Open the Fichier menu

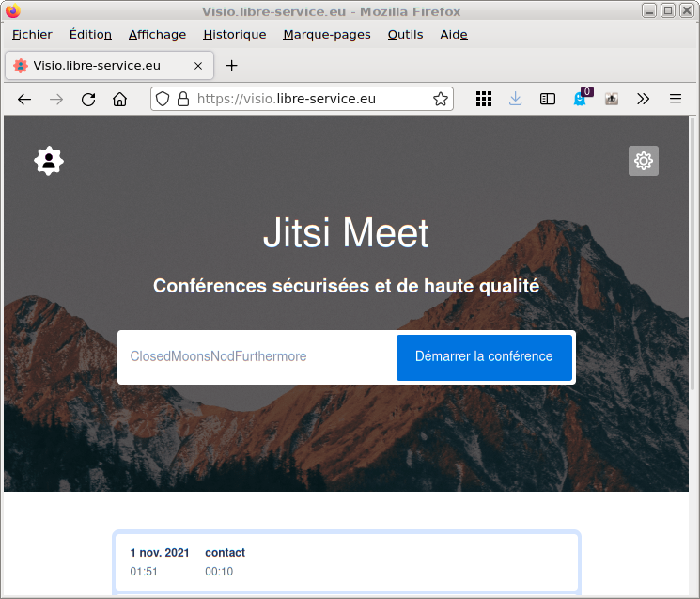point(32,35)
